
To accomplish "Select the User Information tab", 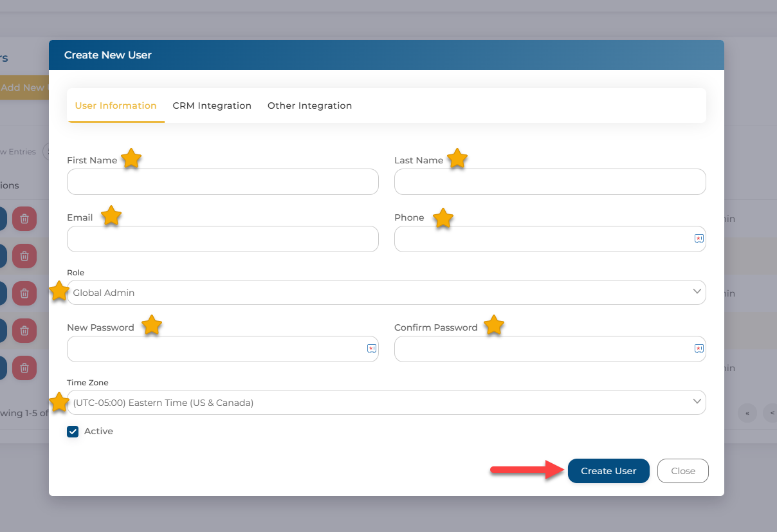I will [116, 105].
